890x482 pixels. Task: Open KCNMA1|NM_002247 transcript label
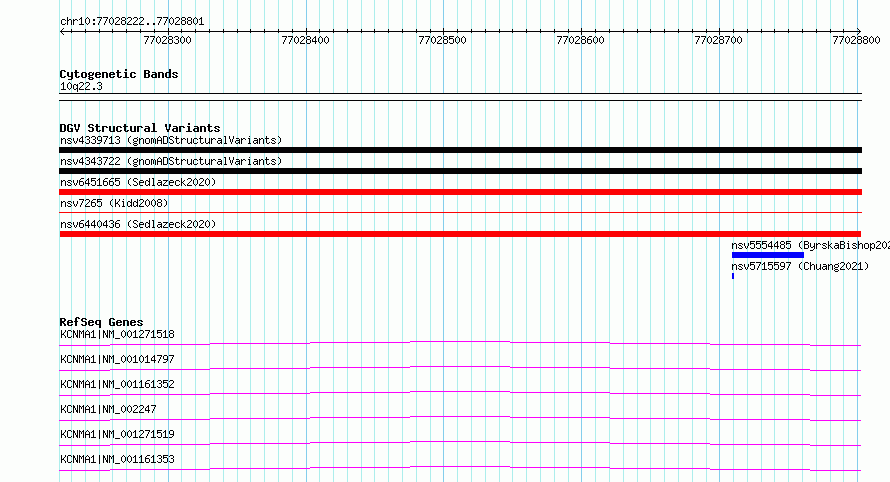108,409
